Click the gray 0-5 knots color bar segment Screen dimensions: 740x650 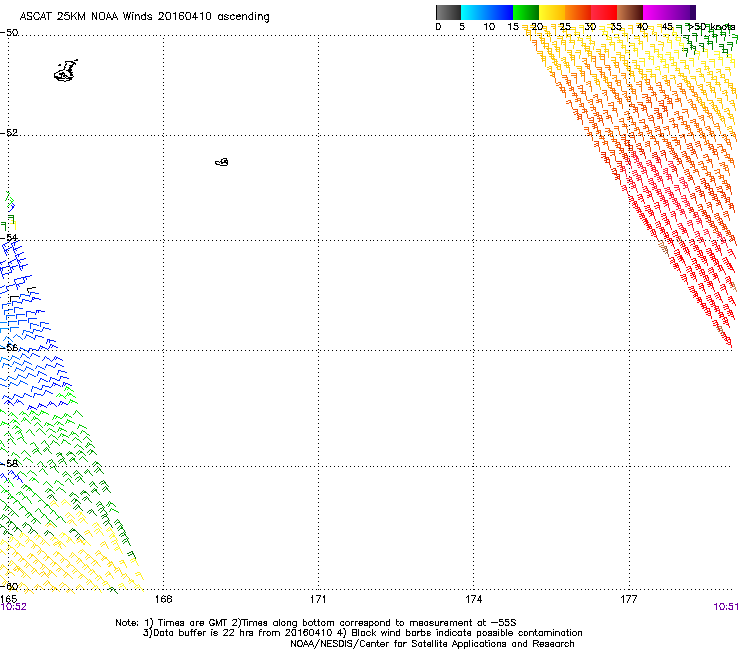pos(448,12)
